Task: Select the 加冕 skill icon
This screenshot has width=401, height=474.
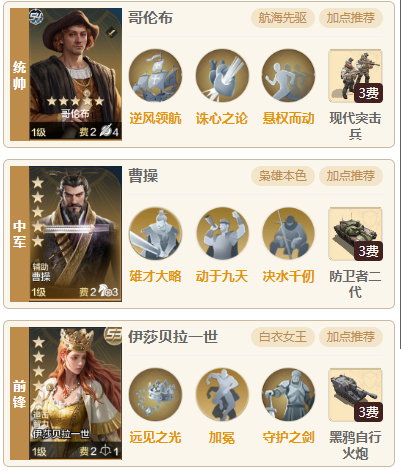Action: [x=222, y=395]
